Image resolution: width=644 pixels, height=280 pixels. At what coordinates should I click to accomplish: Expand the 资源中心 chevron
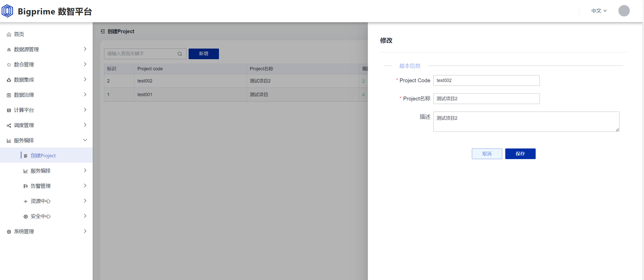85,201
